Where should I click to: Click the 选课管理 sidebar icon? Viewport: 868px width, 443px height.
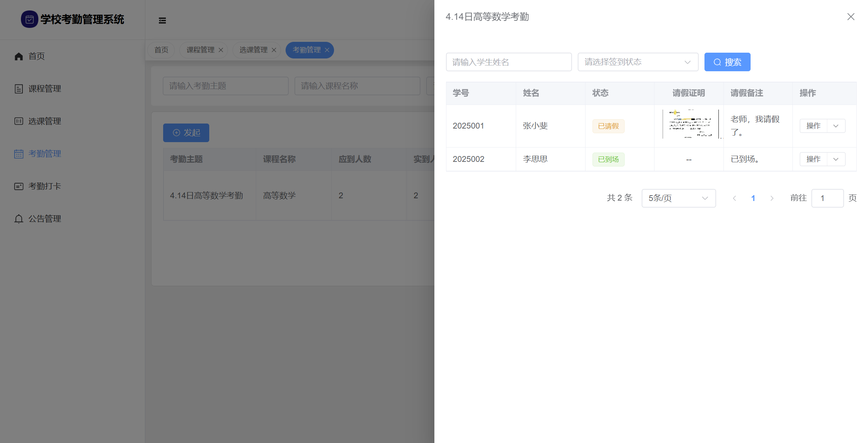click(19, 121)
